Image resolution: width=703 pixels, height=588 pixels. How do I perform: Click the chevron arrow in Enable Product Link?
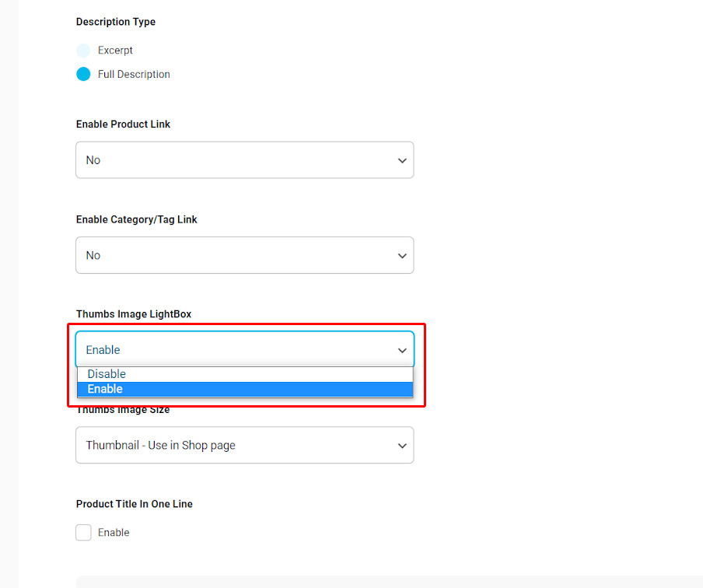point(402,160)
